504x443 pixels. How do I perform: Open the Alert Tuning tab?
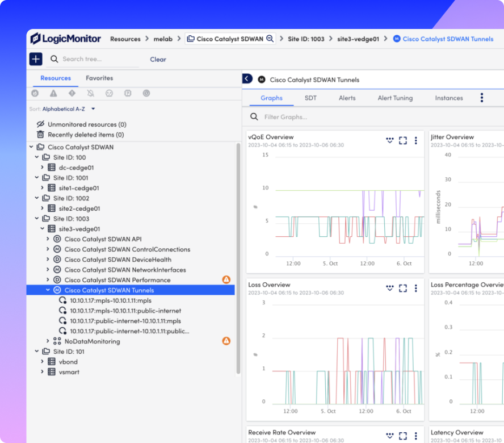tap(395, 98)
